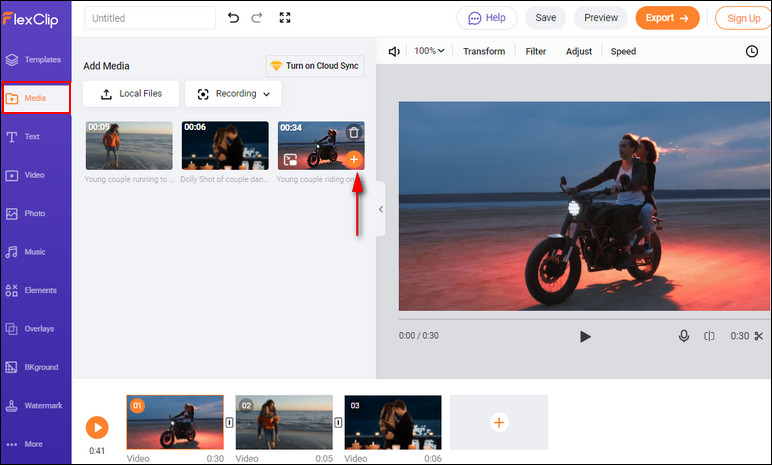Screen dimensions: 772x465
Task: Click the preview progress bar
Action: pyautogui.click(x=584, y=319)
